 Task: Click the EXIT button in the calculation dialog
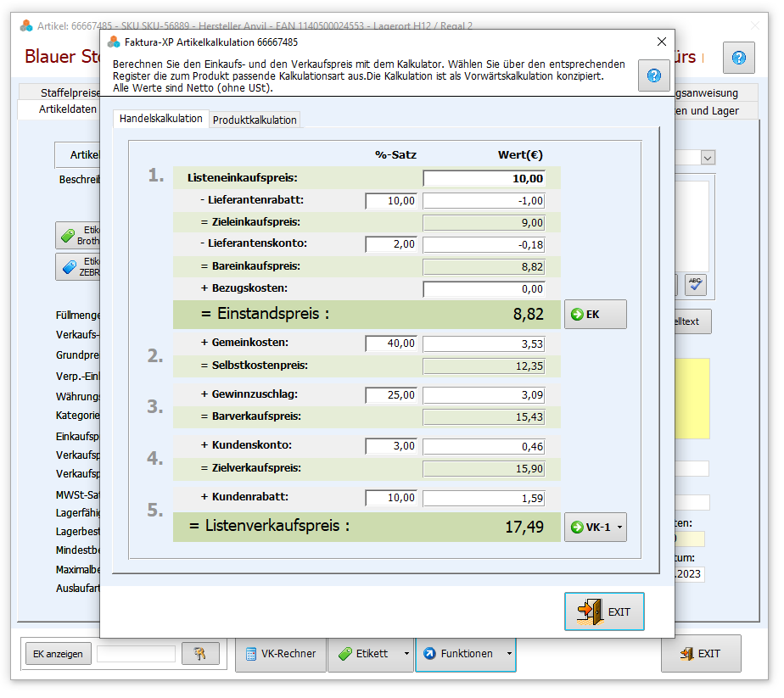(x=604, y=611)
